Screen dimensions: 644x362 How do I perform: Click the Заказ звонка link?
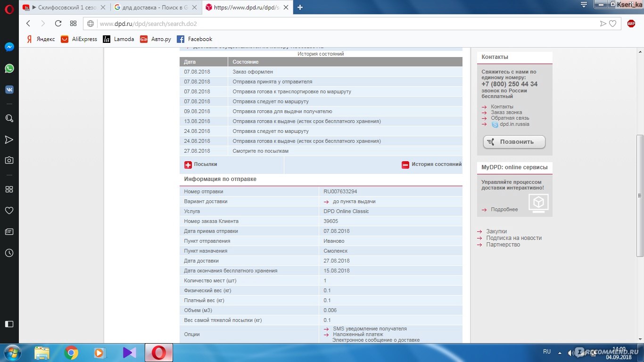(506, 112)
